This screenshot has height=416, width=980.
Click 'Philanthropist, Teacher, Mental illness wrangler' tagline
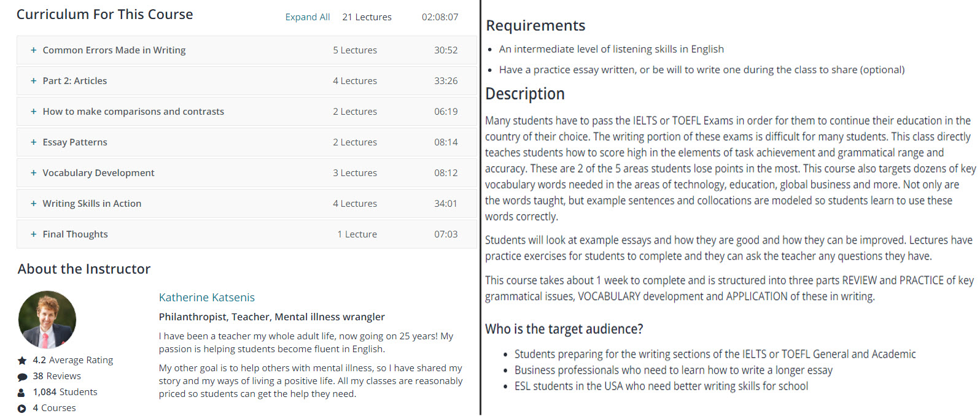click(x=272, y=317)
